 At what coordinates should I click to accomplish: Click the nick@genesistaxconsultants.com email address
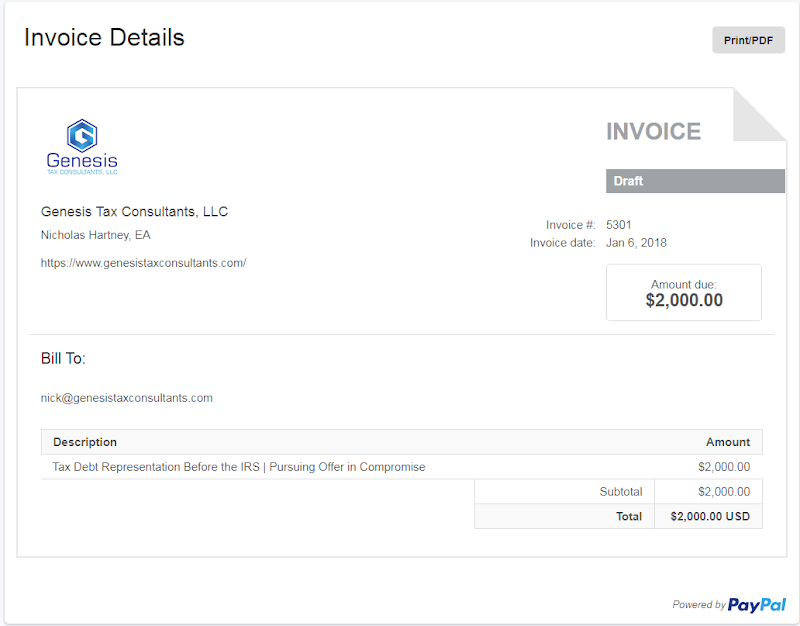click(125, 397)
